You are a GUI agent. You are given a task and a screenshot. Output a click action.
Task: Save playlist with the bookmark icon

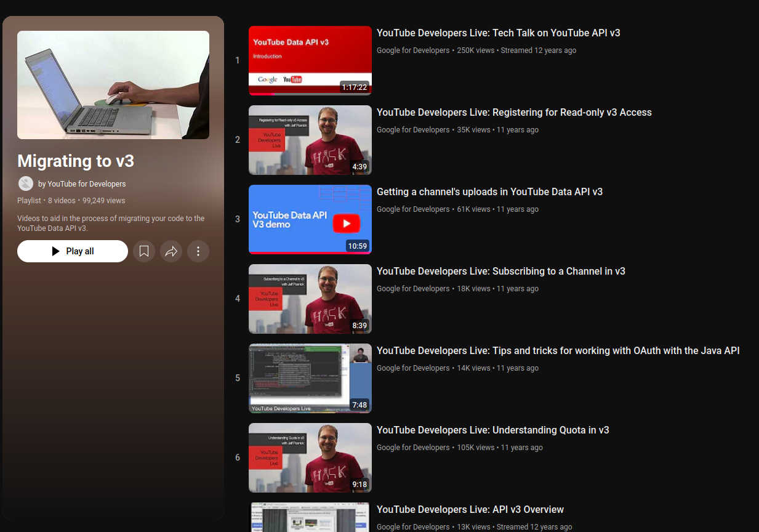pyautogui.click(x=144, y=251)
